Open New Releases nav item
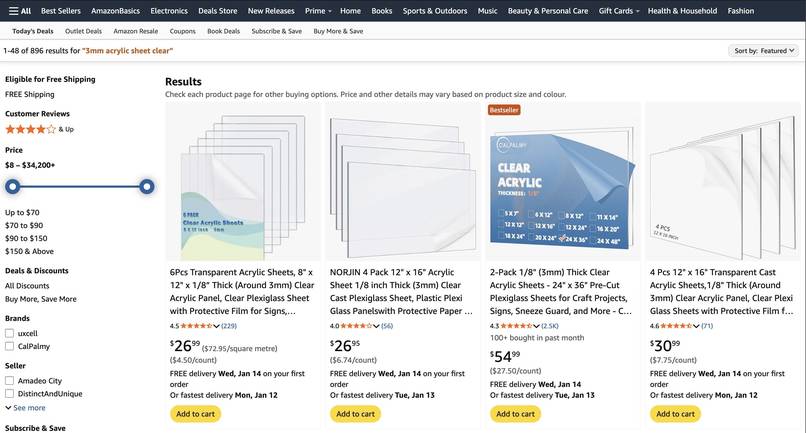The width and height of the screenshot is (806, 433). pos(271,11)
